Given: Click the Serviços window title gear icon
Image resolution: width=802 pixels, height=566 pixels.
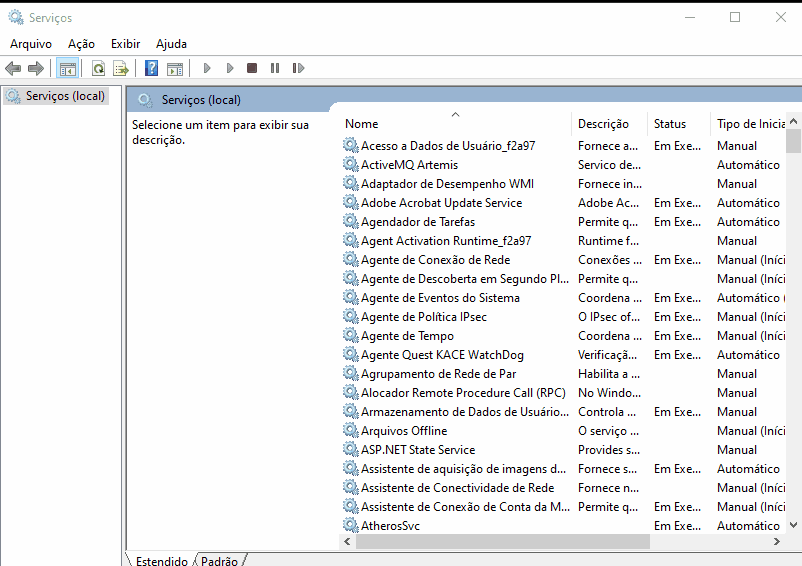Looking at the screenshot, I should point(16,17).
